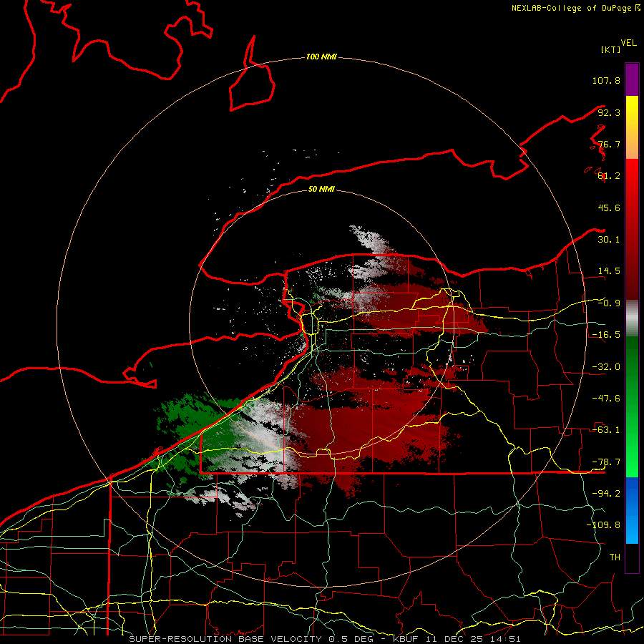Screen dimensions: 644x644
Task: Click the 14.5 scale value
Action: coord(609,271)
